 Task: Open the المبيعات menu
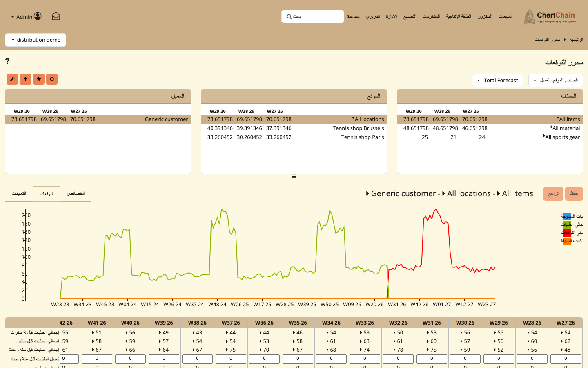pos(506,16)
